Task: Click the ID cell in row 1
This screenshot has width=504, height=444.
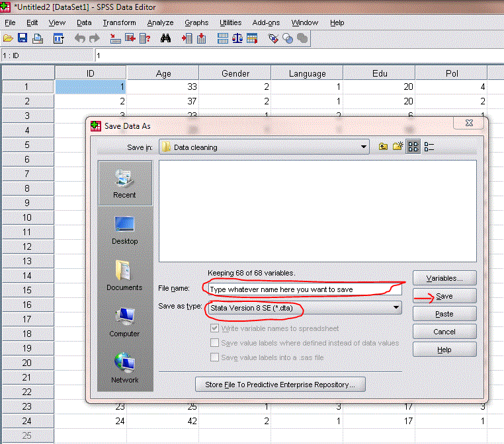Action: 91,87
